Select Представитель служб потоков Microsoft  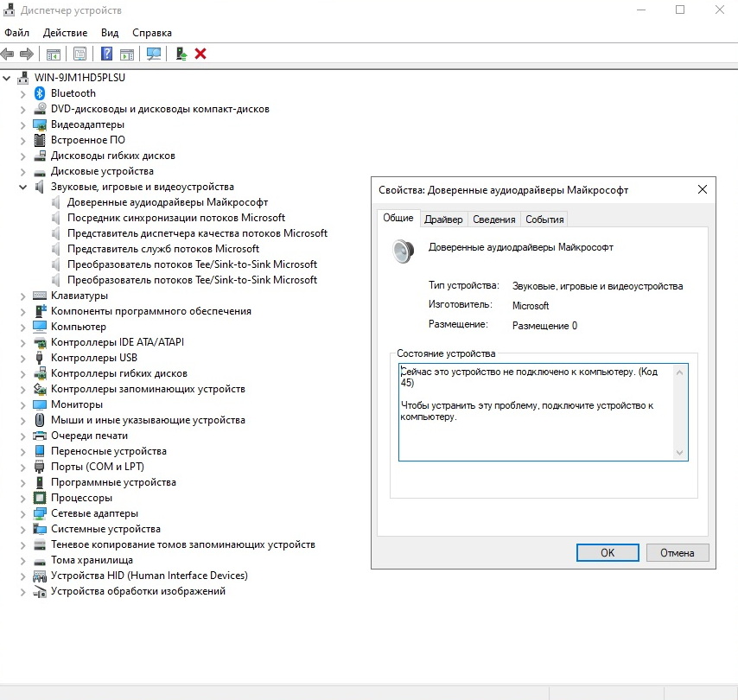coord(163,249)
